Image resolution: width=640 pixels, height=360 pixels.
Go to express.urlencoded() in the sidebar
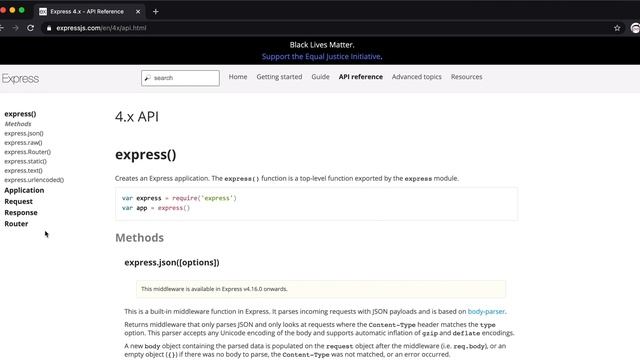coord(34,180)
